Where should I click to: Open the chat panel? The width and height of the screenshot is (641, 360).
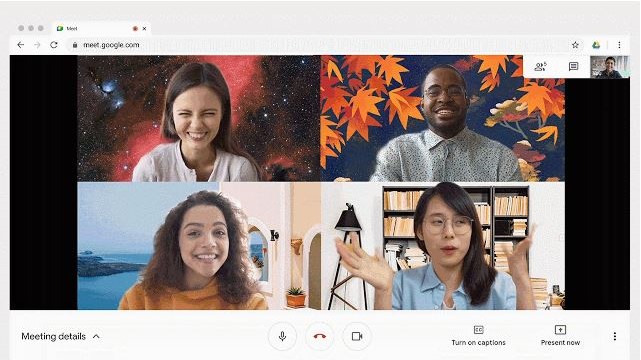point(573,67)
